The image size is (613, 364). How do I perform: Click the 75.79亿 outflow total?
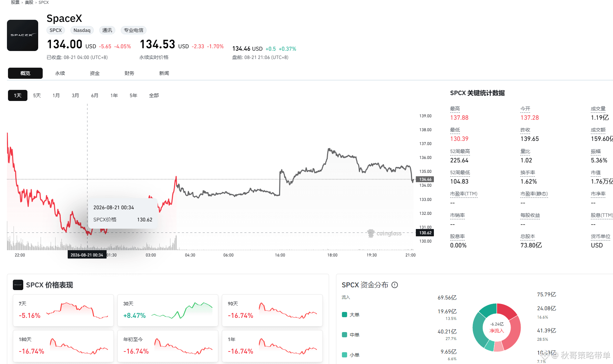[x=546, y=295]
